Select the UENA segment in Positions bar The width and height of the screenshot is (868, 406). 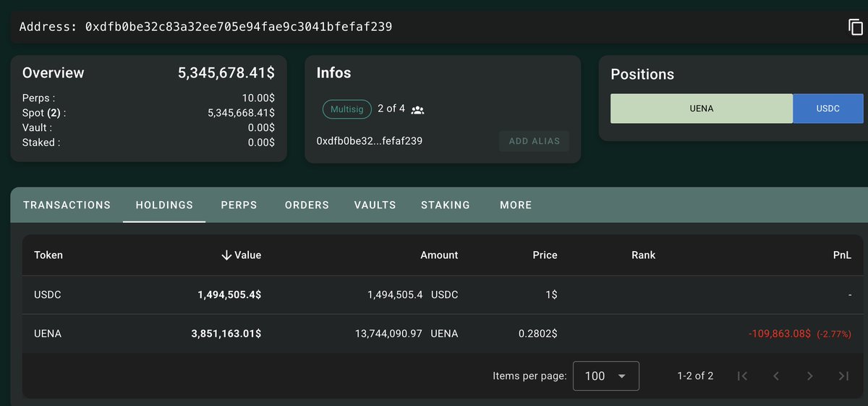701,109
